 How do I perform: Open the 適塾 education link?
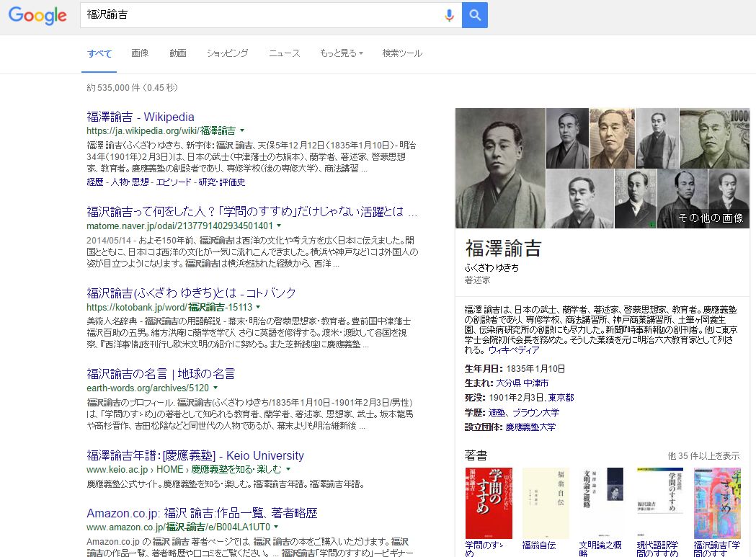pyautogui.click(x=497, y=412)
